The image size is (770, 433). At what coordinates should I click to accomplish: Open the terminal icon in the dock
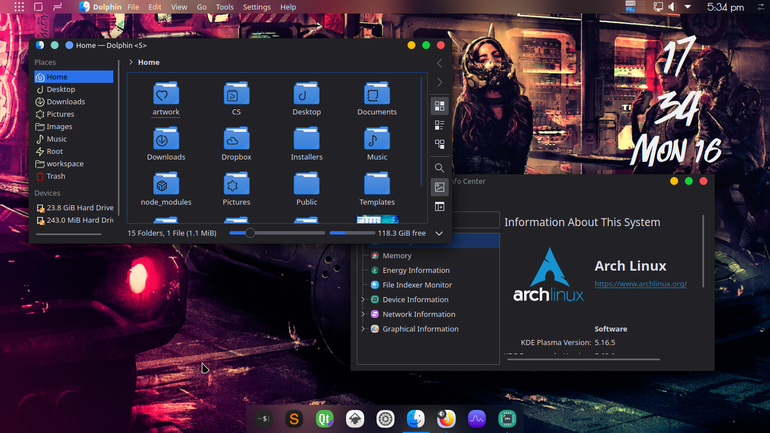coord(264,419)
